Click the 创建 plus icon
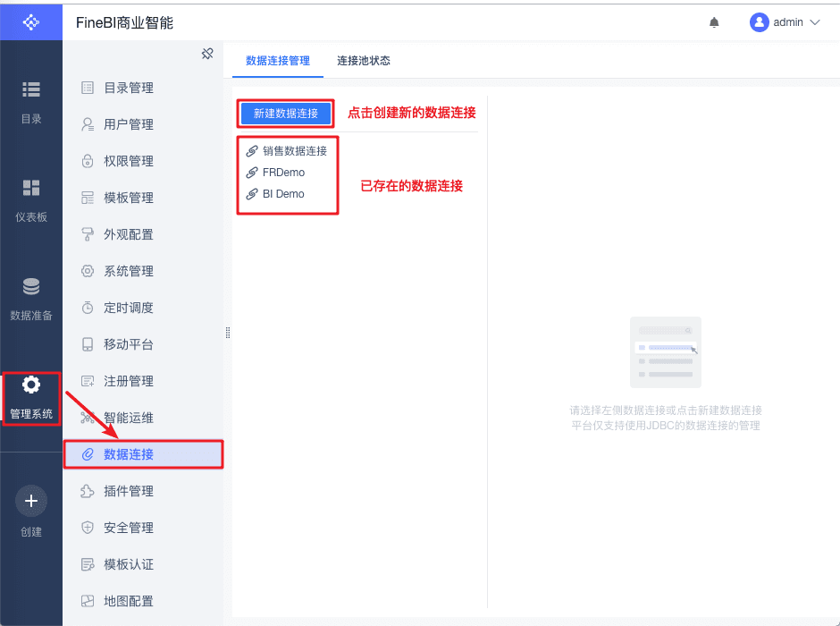This screenshot has height=626, width=840. click(x=31, y=501)
